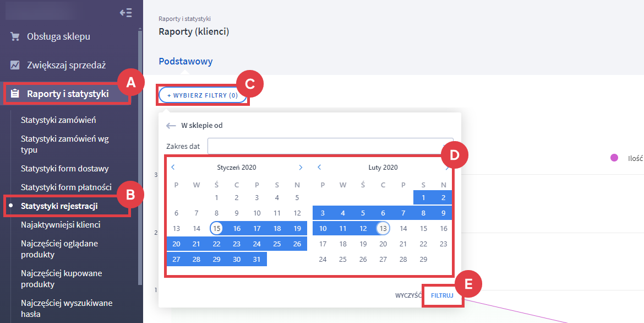644x323 pixels.
Task: Open Statystyki rejestracji from sidebar
Action: pyautogui.click(x=59, y=206)
